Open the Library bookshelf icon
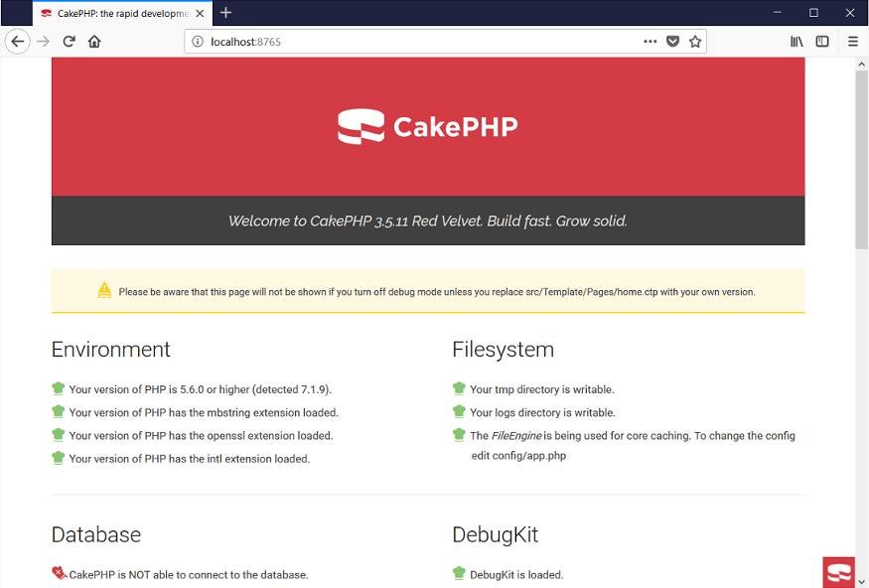Screen dimensions: 869x588 (x=797, y=42)
